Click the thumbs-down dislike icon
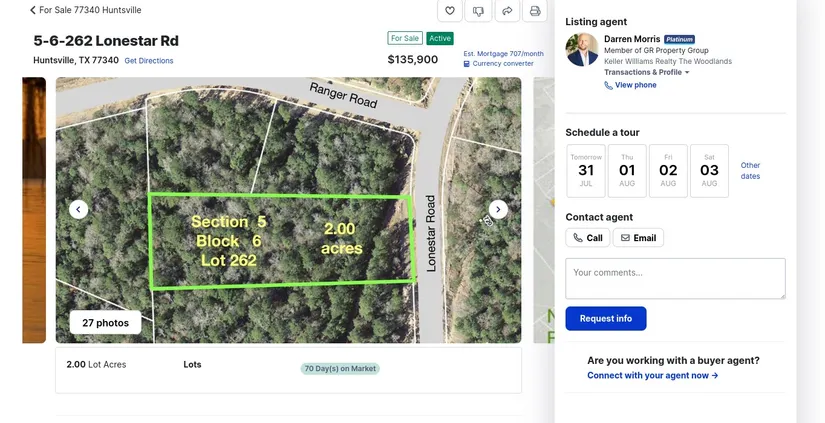825x423 pixels. 478,11
